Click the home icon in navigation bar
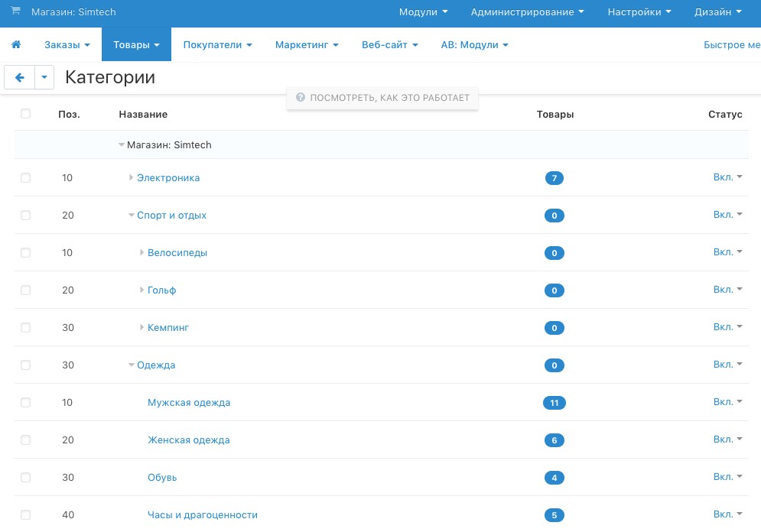Image resolution: width=761 pixels, height=532 pixels. click(x=16, y=45)
